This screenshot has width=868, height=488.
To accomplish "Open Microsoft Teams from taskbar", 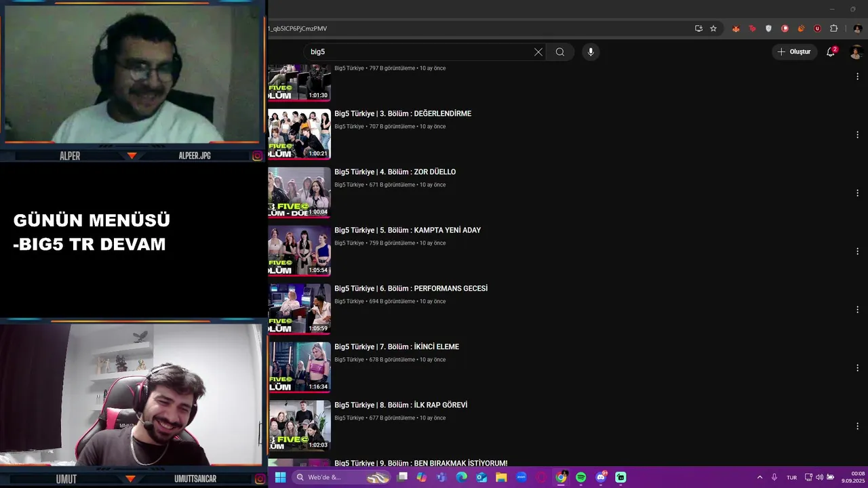I will (441, 477).
